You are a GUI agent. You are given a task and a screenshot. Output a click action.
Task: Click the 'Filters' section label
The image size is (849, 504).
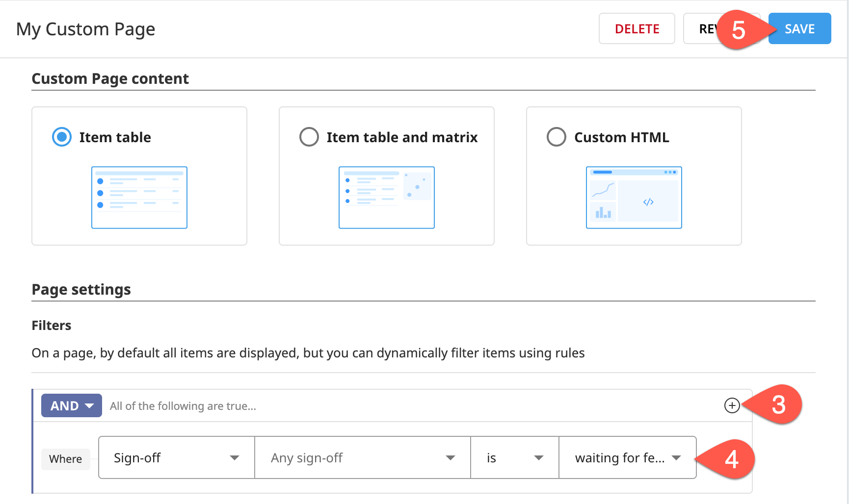(51, 325)
